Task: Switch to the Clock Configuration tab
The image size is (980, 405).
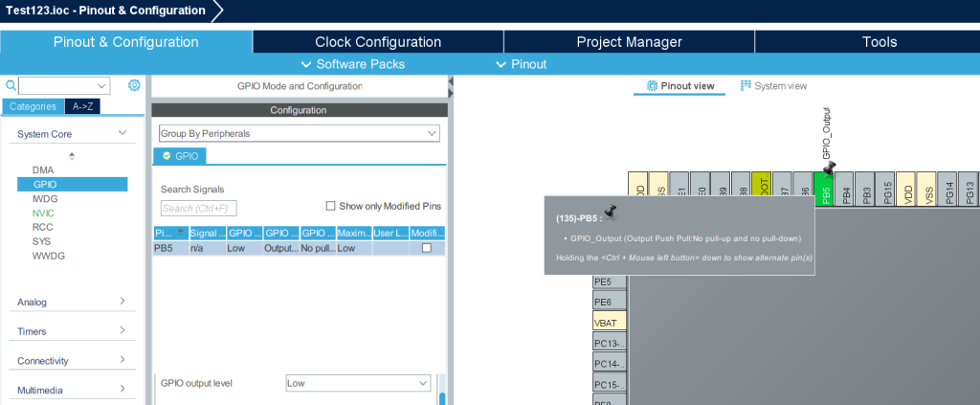Action: click(x=378, y=42)
